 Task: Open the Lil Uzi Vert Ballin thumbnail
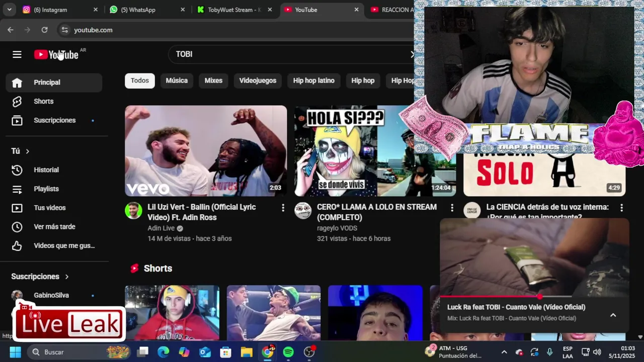click(x=206, y=151)
